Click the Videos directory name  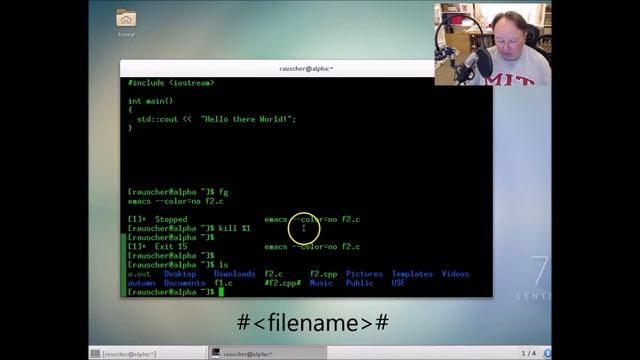(455, 274)
